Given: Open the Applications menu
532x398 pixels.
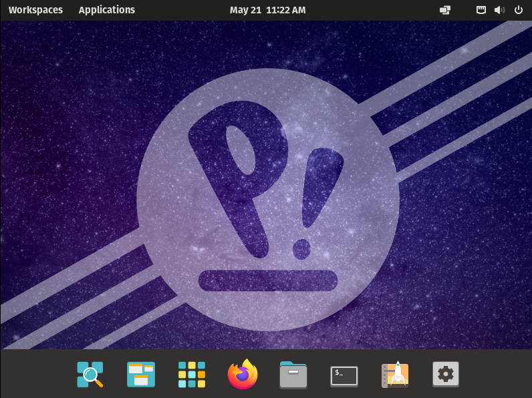Looking at the screenshot, I should click(x=107, y=10).
